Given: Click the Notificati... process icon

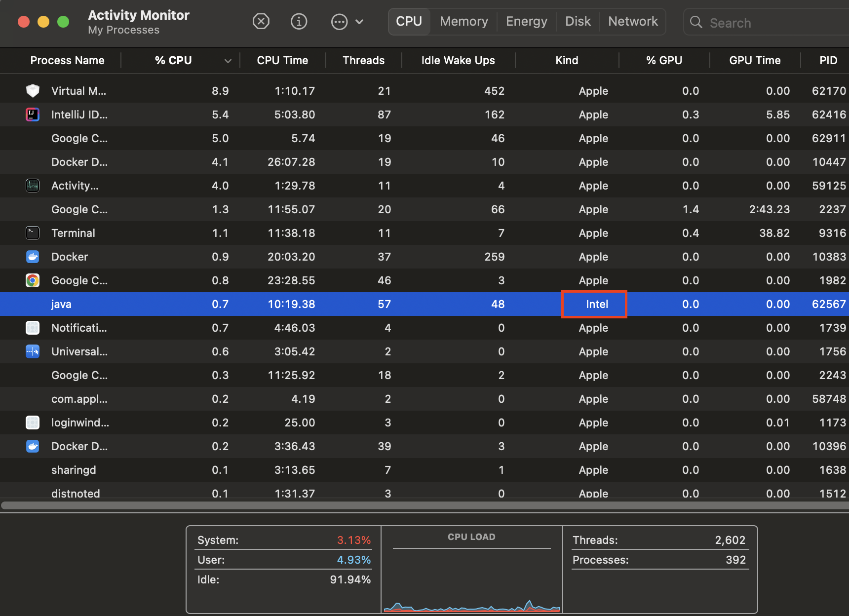Looking at the screenshot, I should coord(33,328).
